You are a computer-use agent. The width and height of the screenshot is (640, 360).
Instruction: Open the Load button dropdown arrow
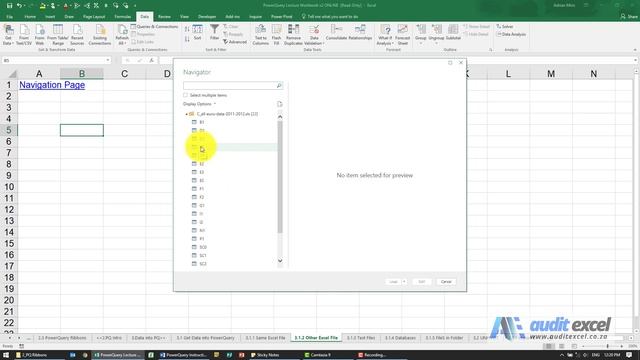tap(404, 282)
